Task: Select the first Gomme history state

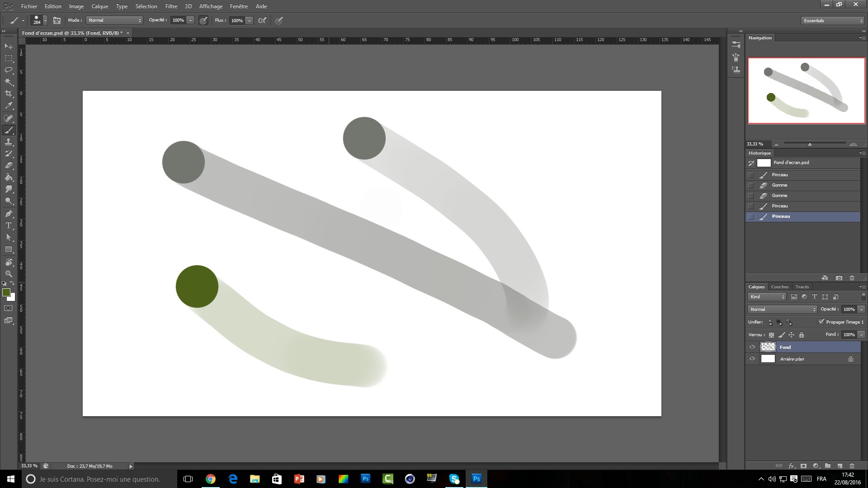Action: pos(779,185)
